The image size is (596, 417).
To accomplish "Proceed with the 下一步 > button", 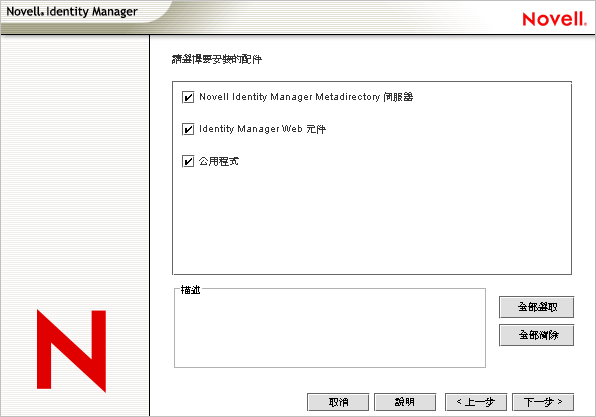I will click(x=543, y=402).
